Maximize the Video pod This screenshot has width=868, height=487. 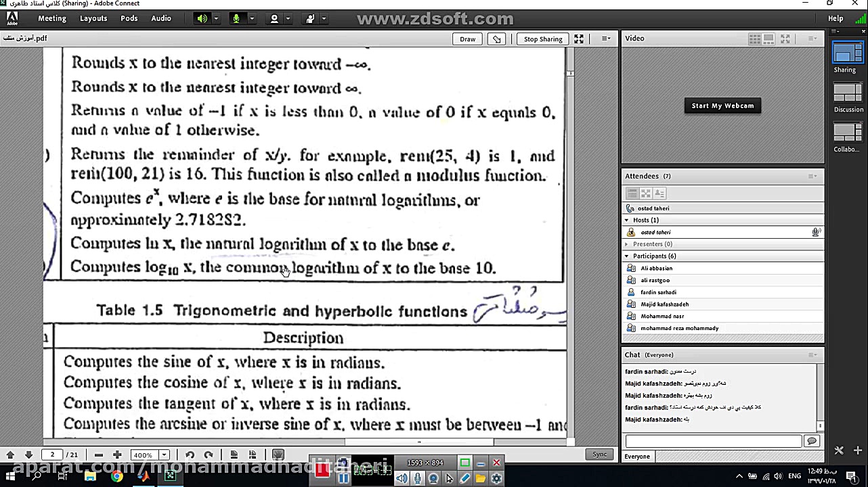[x=785, y=39]
